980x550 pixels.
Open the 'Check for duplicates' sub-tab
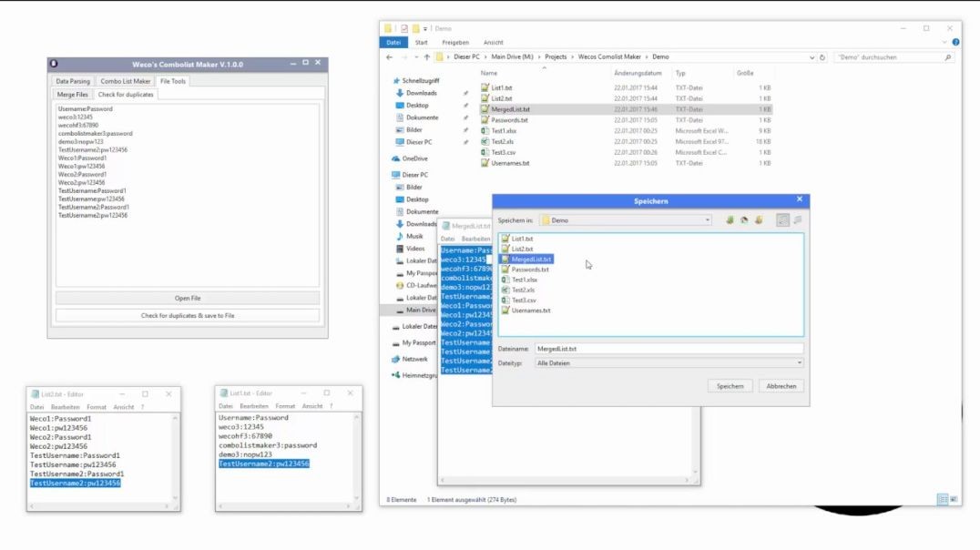point(126,95)
